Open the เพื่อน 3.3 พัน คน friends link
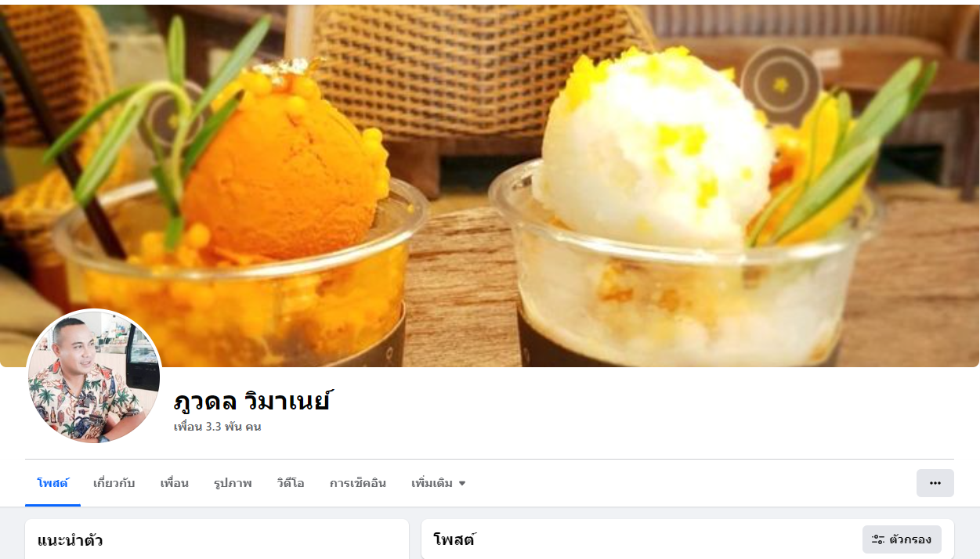 217,427
